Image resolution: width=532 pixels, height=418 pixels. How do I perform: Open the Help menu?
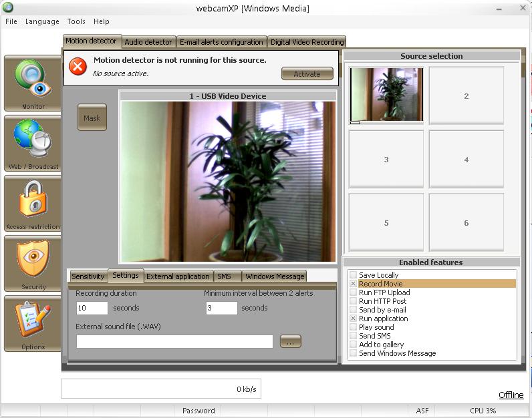click(101, 21)
